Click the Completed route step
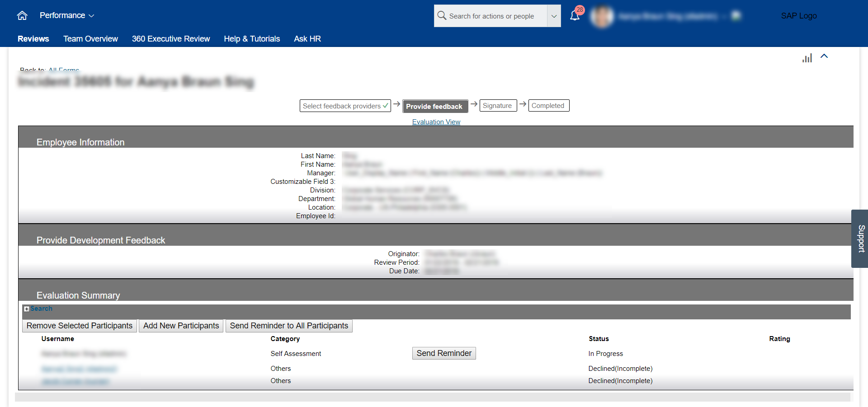The height and width of the screenshot is (407, 868). coord(548,106)
